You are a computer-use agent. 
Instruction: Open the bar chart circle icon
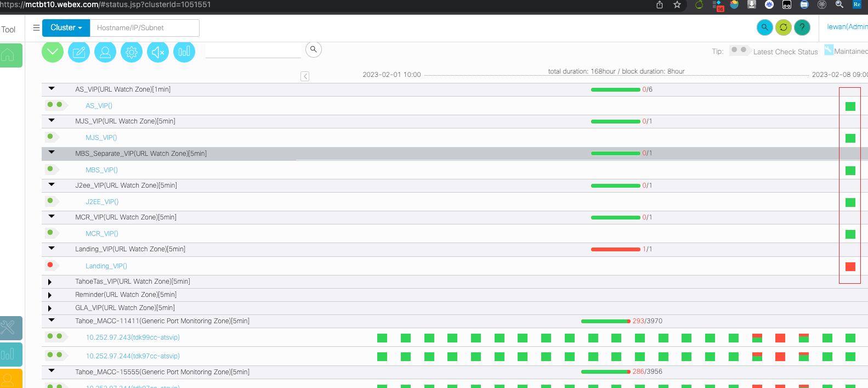coord(184,52)
